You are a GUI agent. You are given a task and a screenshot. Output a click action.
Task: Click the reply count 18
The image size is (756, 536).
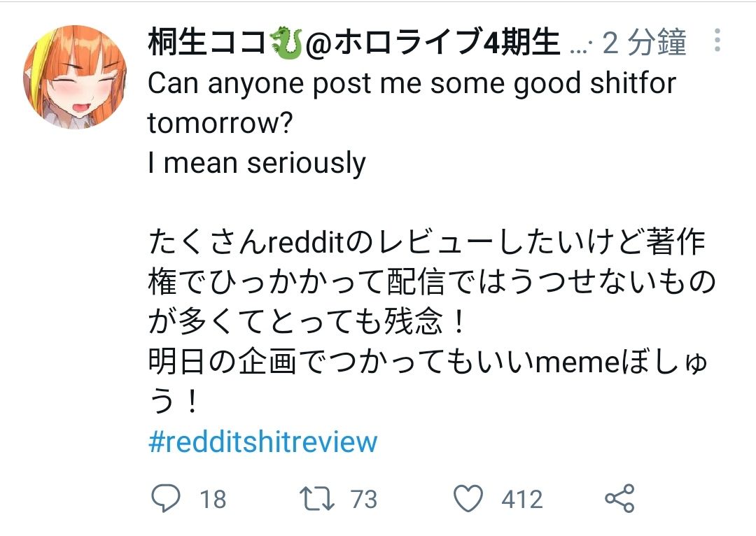[213, 500]
